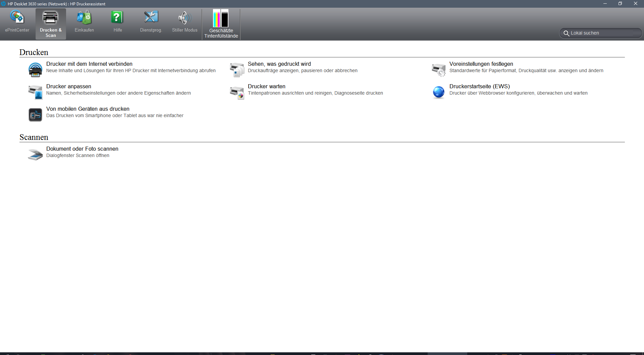Viewport: 644px width, 355px height.
Task: Open the Druckerstartseite (EWS) link
Action: pos(480,86)
